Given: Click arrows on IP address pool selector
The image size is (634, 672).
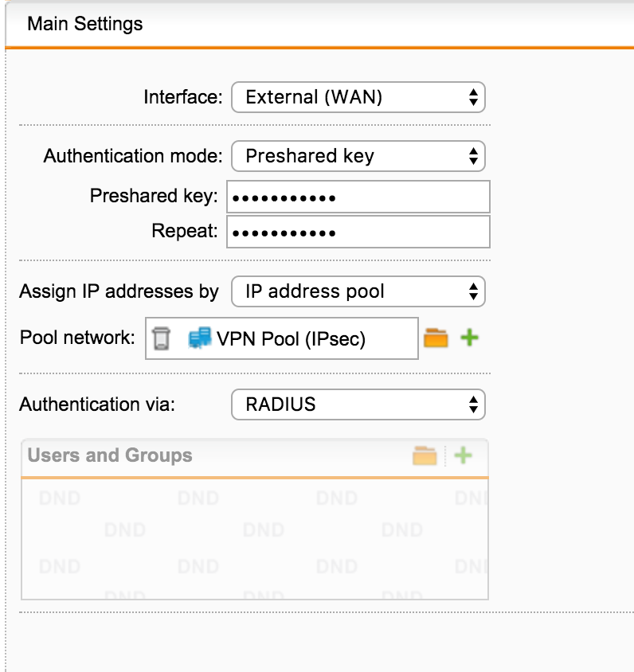Looking at the screenshot, I should [x=473, y=291].
